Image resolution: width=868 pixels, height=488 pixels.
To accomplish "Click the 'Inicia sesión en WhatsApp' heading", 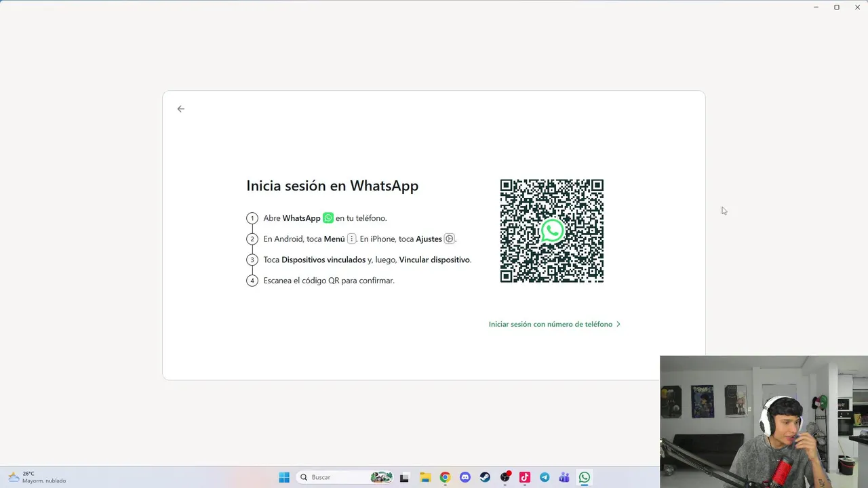I will tap(332, 186).
